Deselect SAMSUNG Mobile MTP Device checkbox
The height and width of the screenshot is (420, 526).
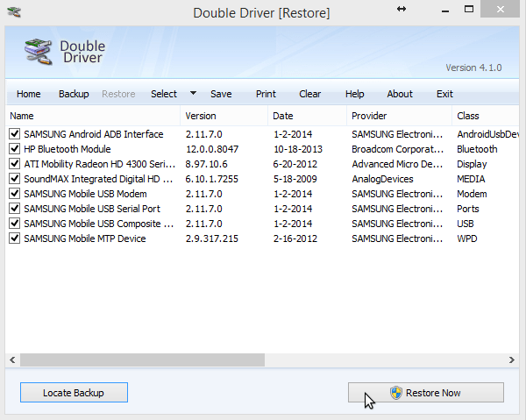(14, 238)
